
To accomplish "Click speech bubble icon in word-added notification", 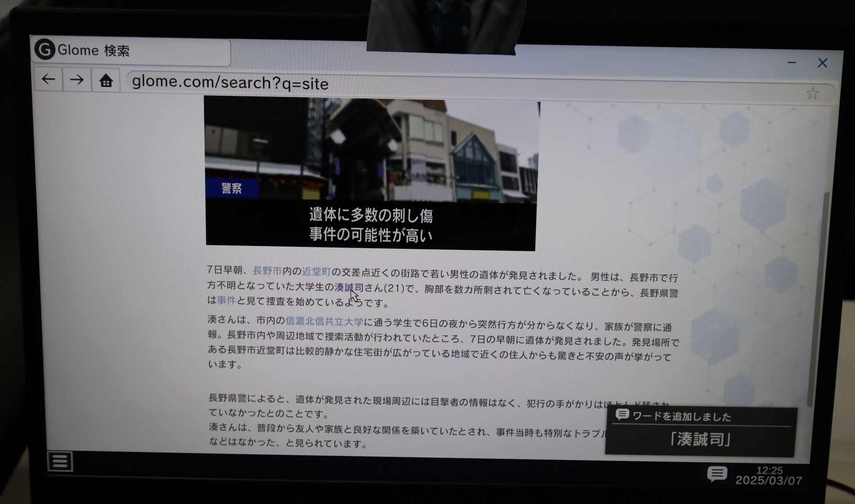I will coord(622,415).
